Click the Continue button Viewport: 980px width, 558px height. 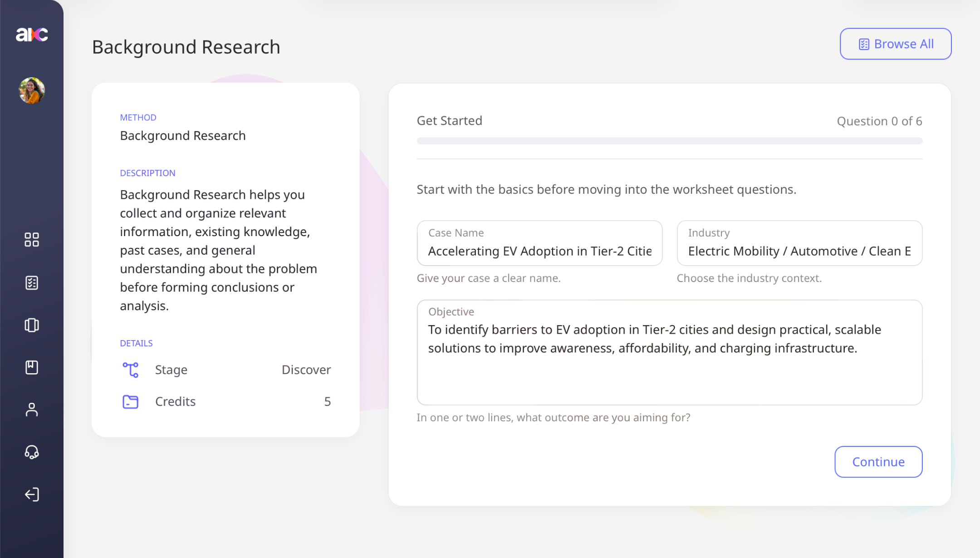point(878,461)
